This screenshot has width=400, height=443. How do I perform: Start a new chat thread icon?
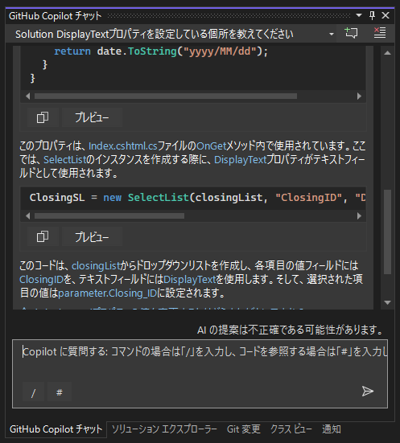point(351,33)
